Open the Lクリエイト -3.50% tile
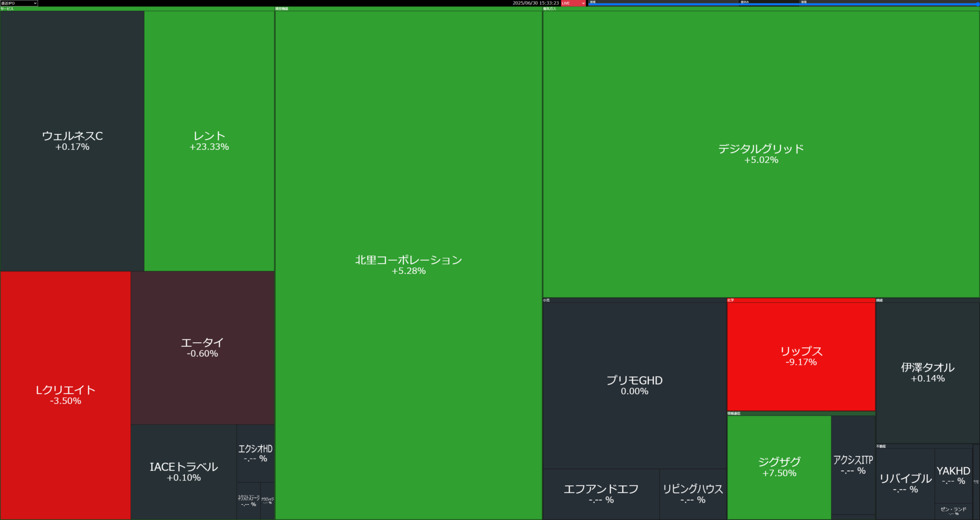 tap(66, 395)
